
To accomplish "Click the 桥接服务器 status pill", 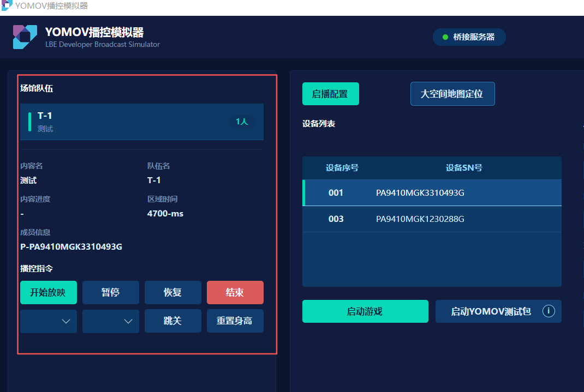I will [469, 37].
